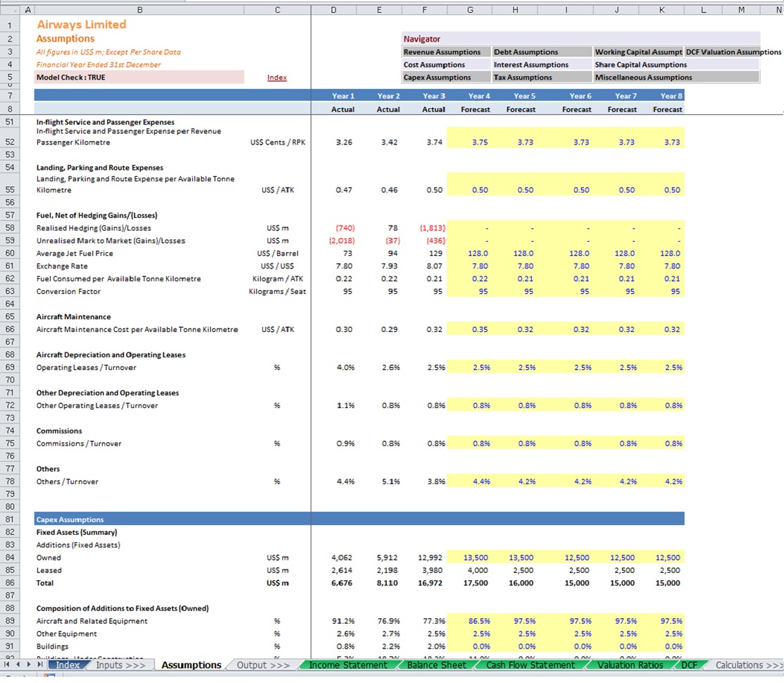This screenshot has height=683, width=784.
Task: Select column B header
Action: pos(139,9)
